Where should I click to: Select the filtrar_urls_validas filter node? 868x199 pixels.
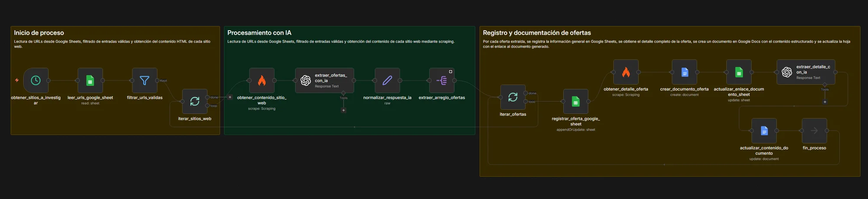[145, 80]
